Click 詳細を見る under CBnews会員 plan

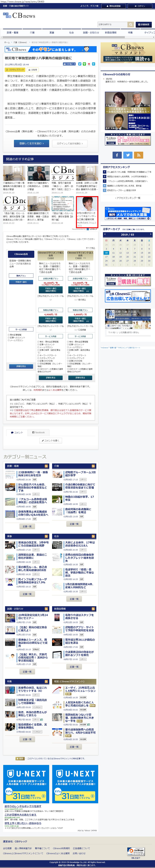click(21, 366)
